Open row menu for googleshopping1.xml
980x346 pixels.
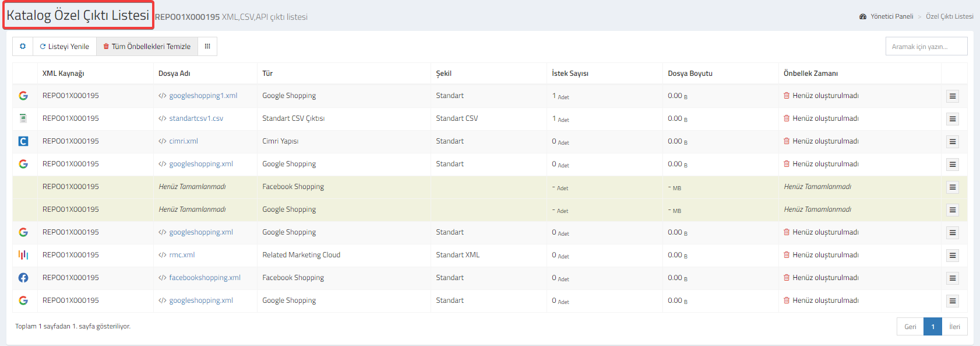[953, 96]
